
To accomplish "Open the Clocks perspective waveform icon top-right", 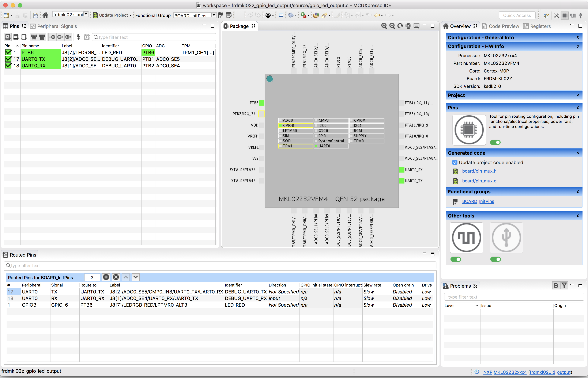I will click(572, 16).
